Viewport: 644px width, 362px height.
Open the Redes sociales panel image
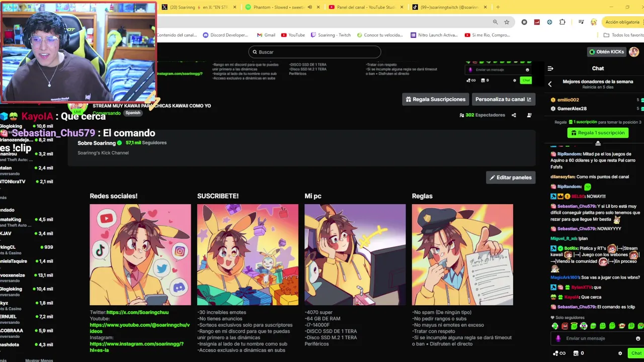140,254
